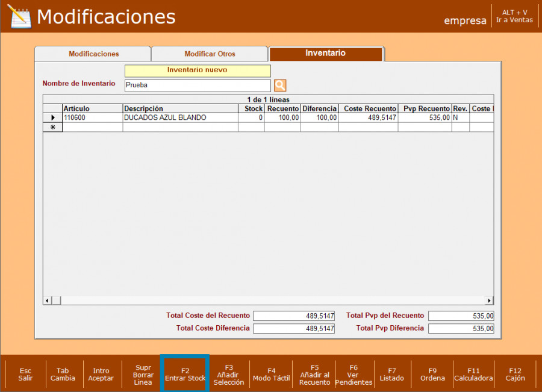Go to Ventas via ALT + V button

click(x=514, y=16)
